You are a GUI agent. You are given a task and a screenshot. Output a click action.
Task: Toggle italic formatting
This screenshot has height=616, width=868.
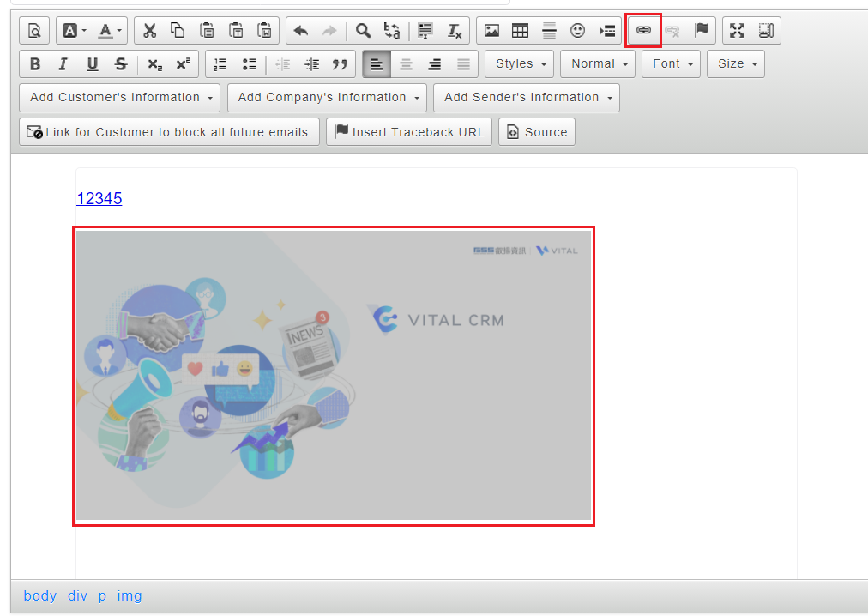pos(63,64)
